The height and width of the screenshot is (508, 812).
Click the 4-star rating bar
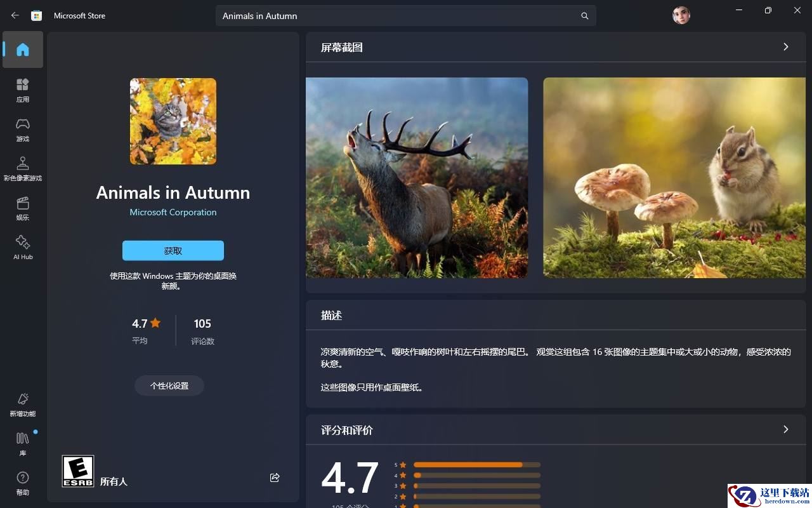[x=477, y=475]
